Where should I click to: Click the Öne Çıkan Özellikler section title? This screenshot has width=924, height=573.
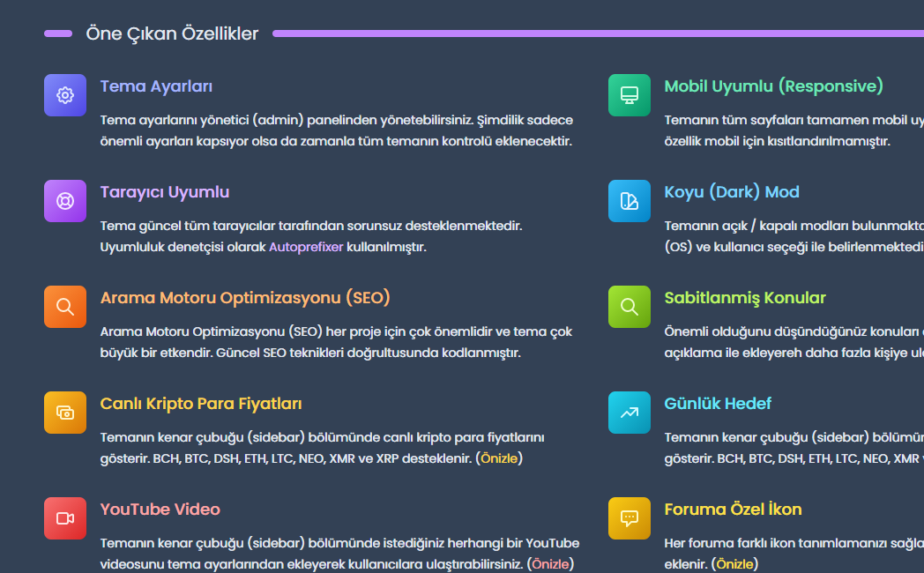click(x=172, y=33)
